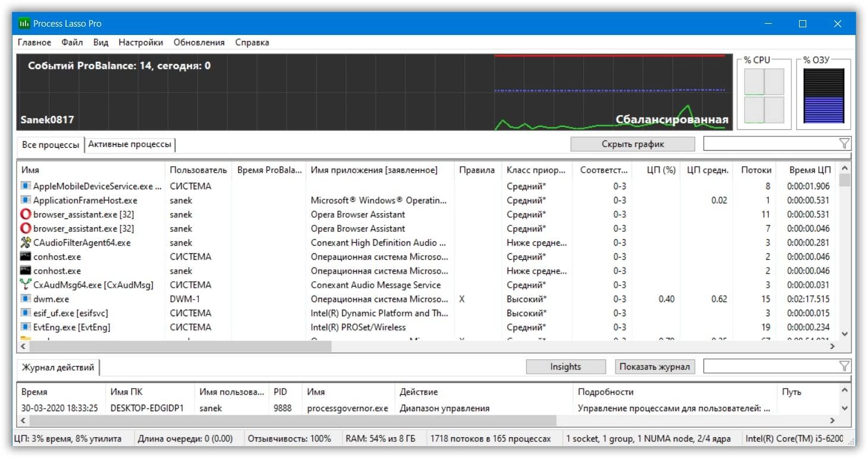This screenshot has width=868, height=458.
Task: Switch to the Все процессы tab
Action: (x=50, y=145)
